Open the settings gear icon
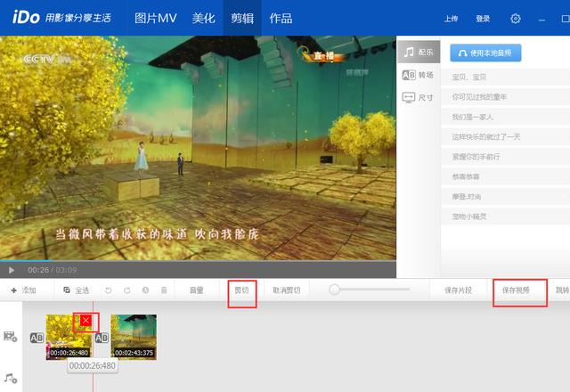 point(516,19)
